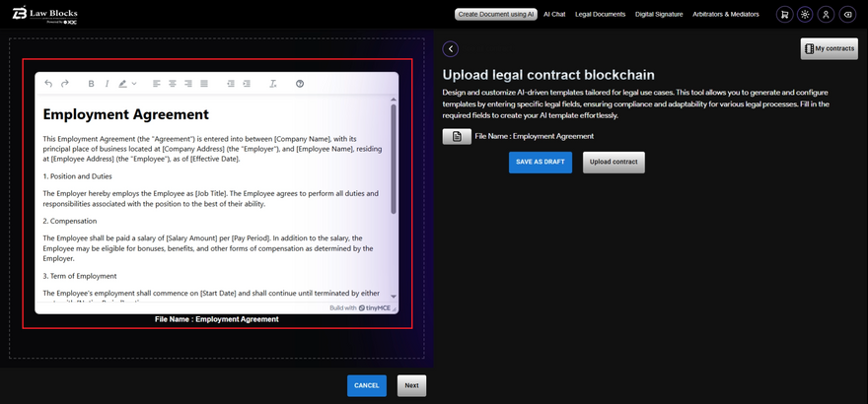Click the editor vertical scrollbar

tap(394, 158)
